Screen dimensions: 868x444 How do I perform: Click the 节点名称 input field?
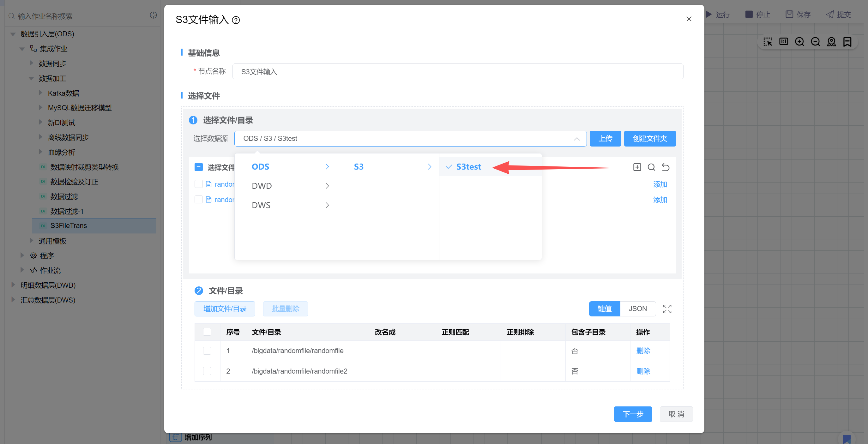coord(457,71)
